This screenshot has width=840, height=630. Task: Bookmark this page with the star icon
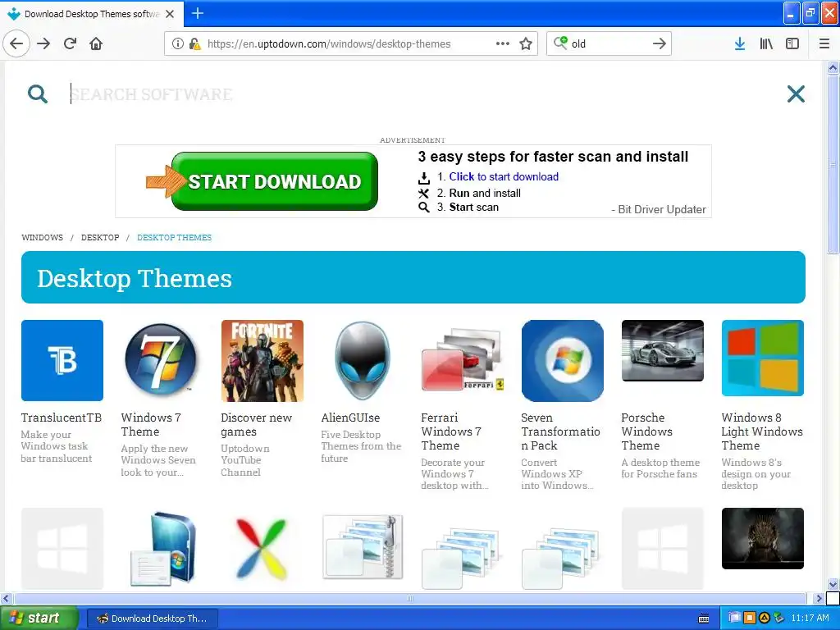(526, 43)
